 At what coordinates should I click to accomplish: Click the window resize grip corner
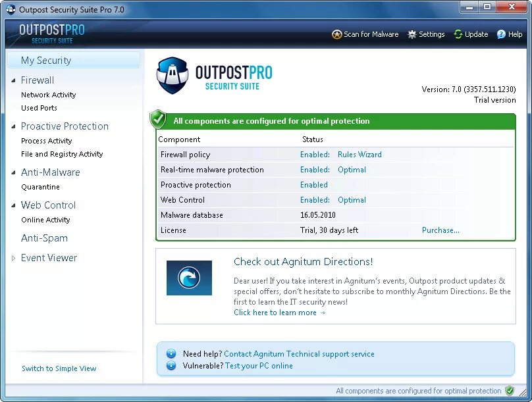coord(524,393)
